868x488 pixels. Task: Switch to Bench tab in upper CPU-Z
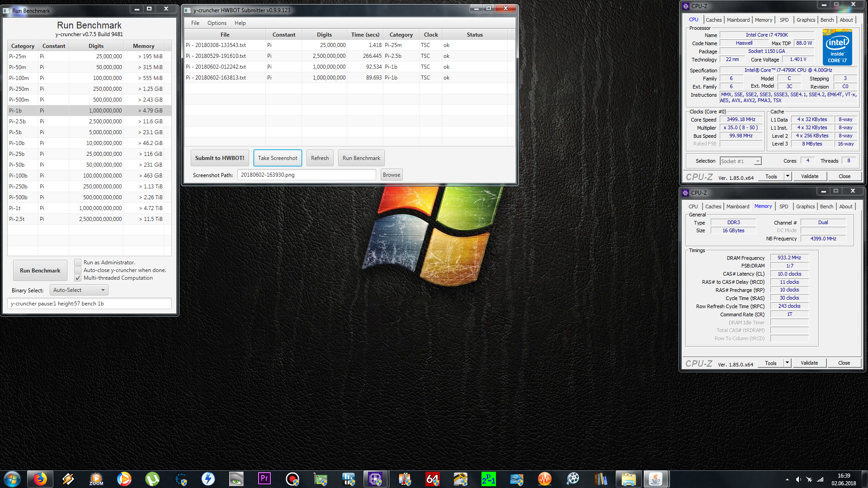[x=827, y=20]
